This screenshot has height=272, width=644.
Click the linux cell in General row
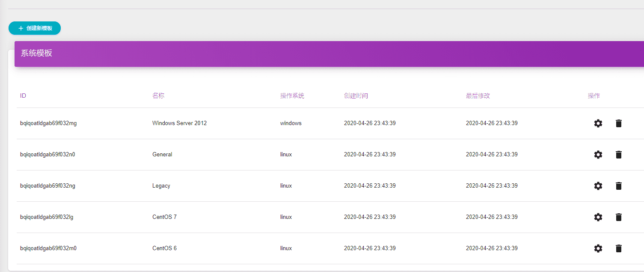pos(286,155)
